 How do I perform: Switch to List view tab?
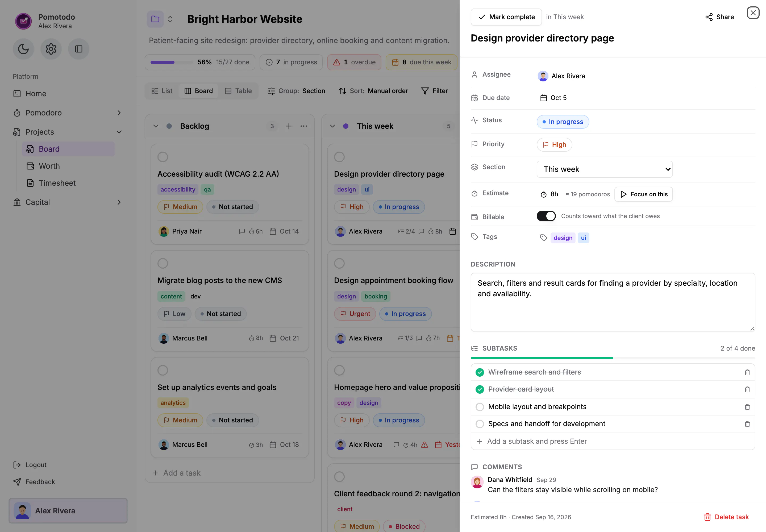tap(162, 91)
